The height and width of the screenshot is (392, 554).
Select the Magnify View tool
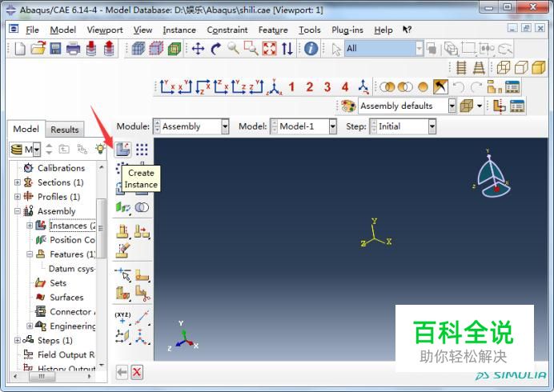(234, 48)
